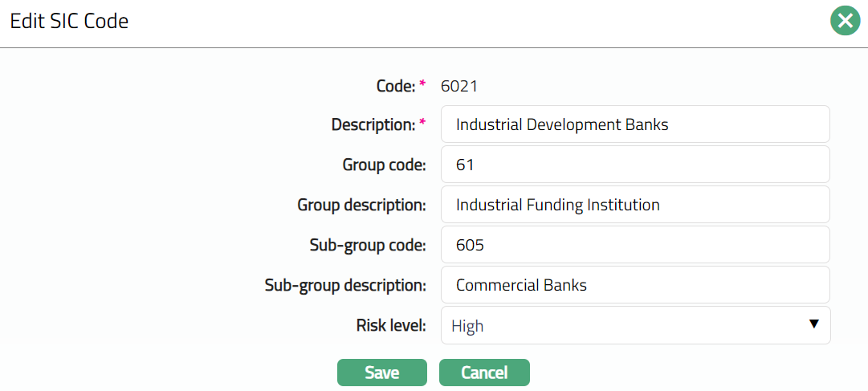Click the "Group code:" label
The width and height of the screenshot is (868, 391).
point(384,165)
